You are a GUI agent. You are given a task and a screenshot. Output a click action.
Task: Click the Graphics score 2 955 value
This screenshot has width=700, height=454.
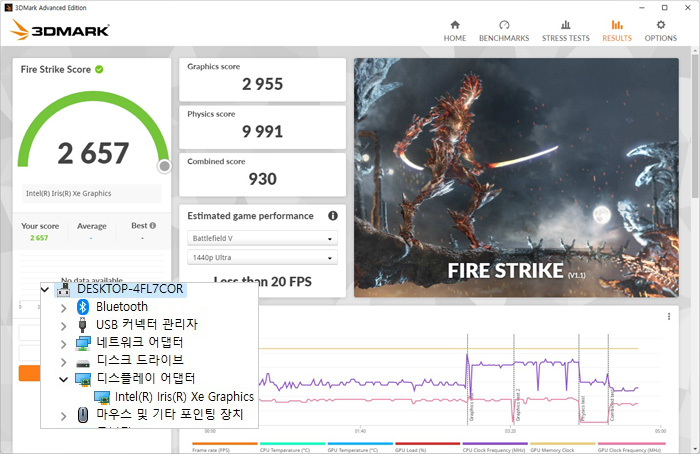click(262, 84)
